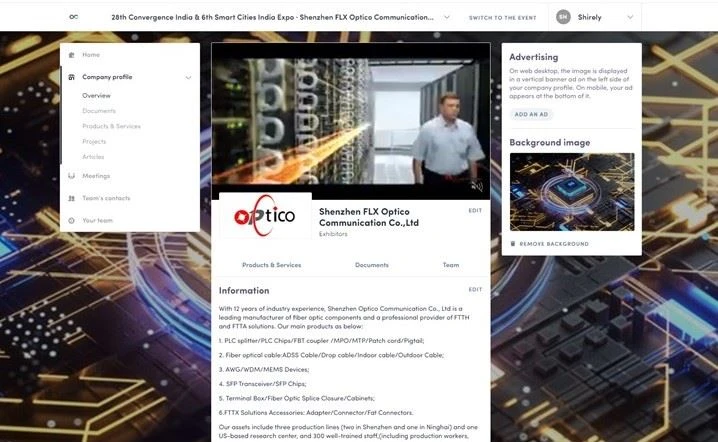Click the company name Shenzhen FLX Optico

tap(369, 217)
